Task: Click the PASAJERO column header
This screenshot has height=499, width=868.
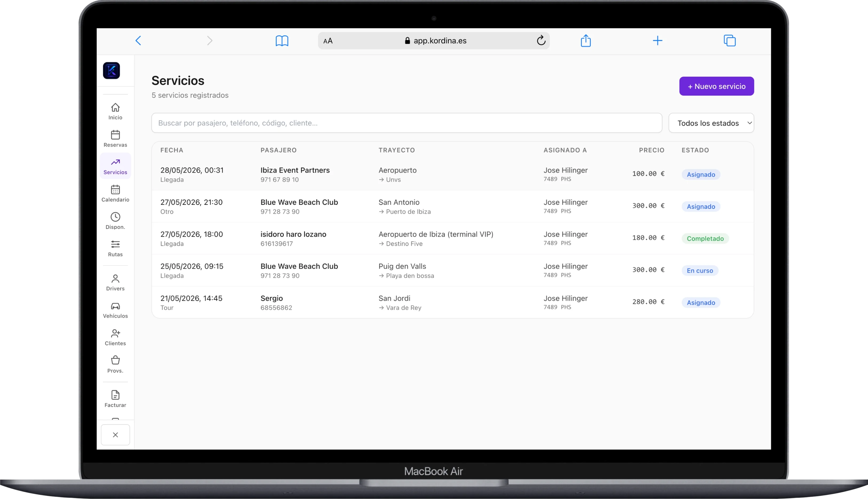Action: [279, 150]
